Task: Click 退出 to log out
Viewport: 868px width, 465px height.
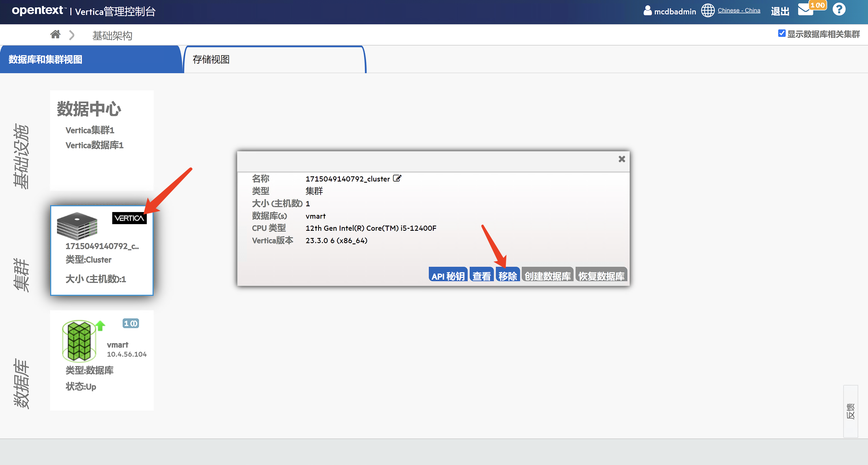Action: [780, 12]
